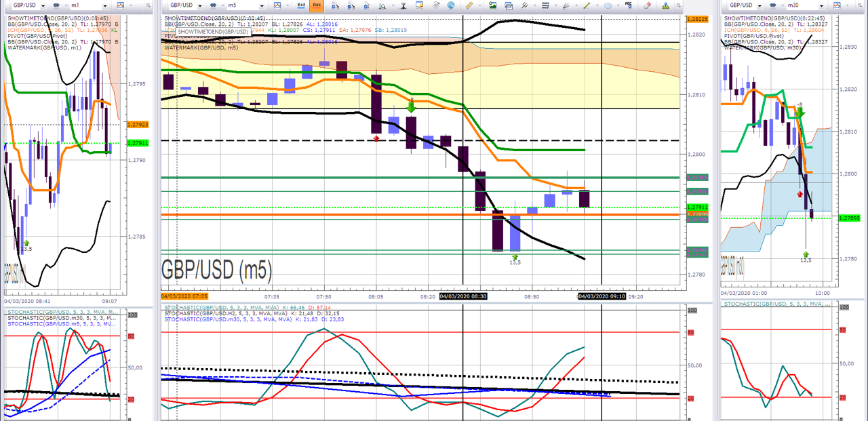The width and height of the screenshot is (868, 421).
Task: Toggle the Ask price button
Action: tap(317, 5)
